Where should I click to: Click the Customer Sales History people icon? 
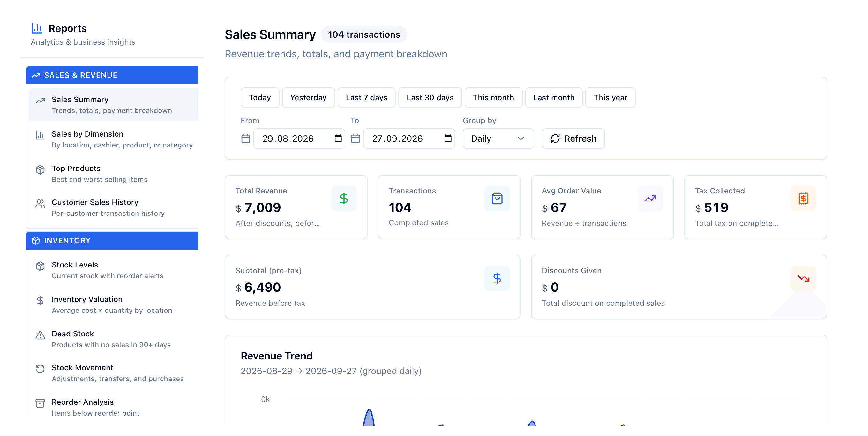tap(40, 204)
